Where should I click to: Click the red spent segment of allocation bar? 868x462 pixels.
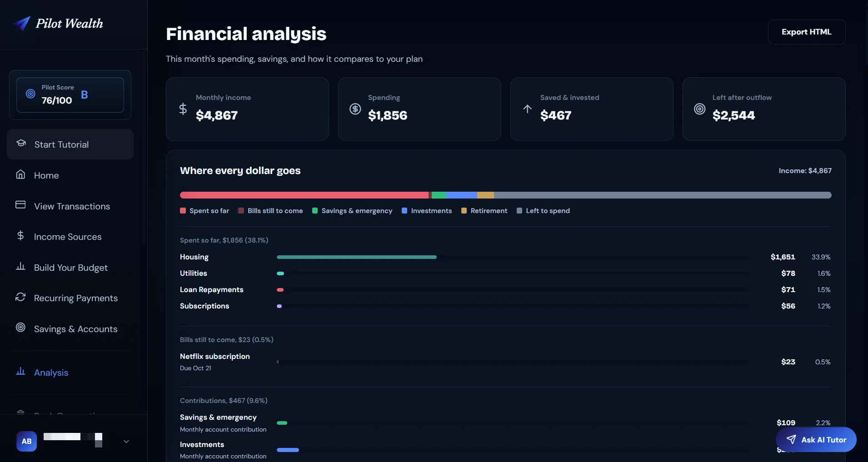coord(304,195)
